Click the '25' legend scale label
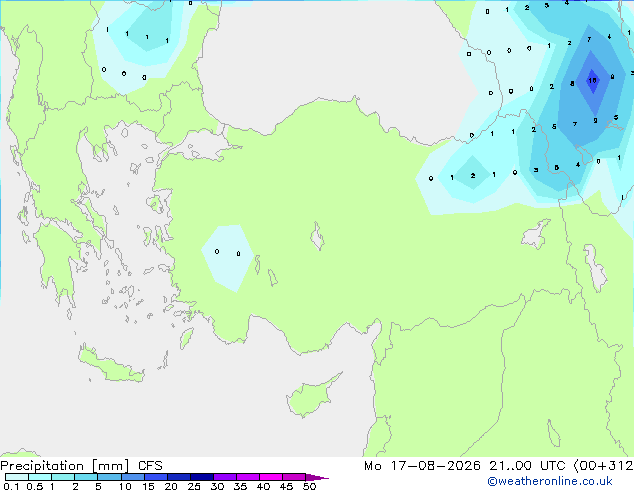The width and height of the screenshot is (634, 490). point(194,486)
